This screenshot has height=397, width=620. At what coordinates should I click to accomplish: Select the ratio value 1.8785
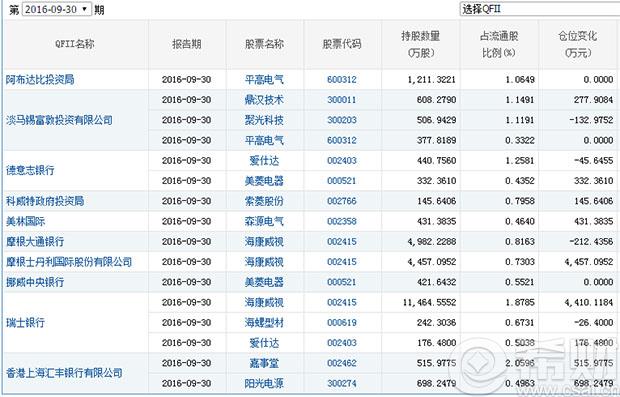pos(520,302)
